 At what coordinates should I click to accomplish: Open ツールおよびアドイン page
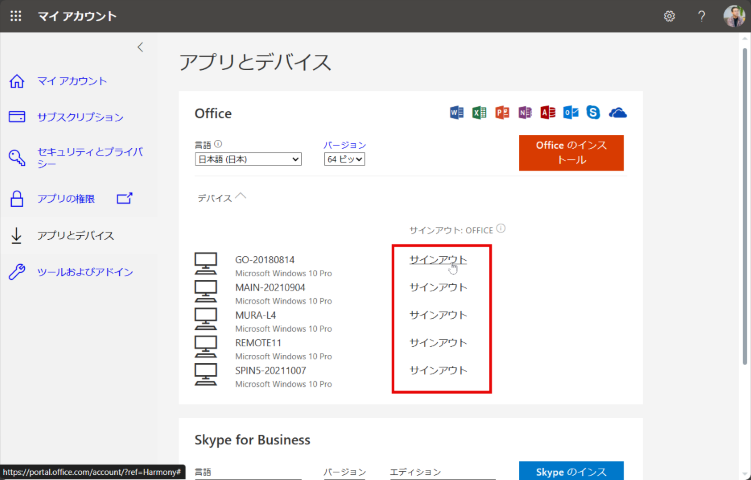pos(85,272)
